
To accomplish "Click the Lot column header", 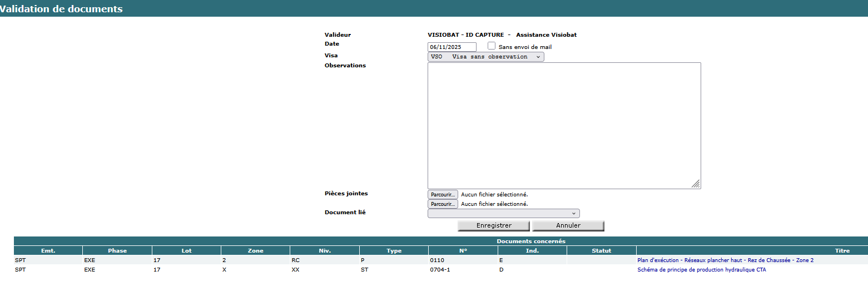I will (x=186, y=250).
